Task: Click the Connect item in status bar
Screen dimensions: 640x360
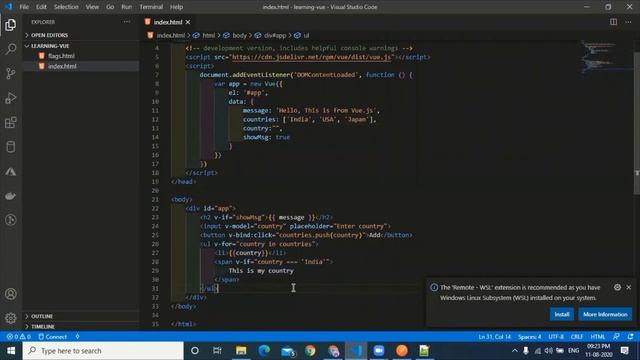Action: (x=52, y=337)
